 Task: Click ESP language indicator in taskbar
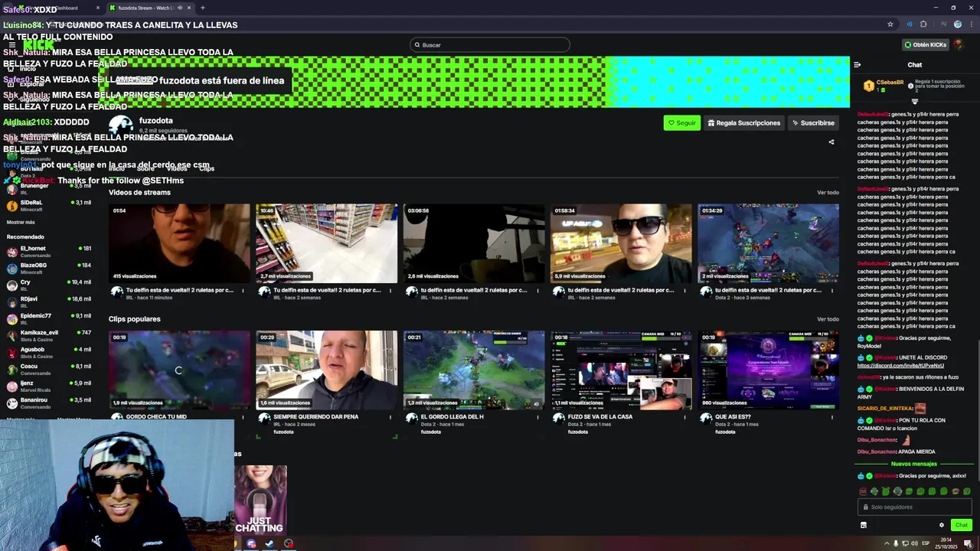[x=926, y=544]
